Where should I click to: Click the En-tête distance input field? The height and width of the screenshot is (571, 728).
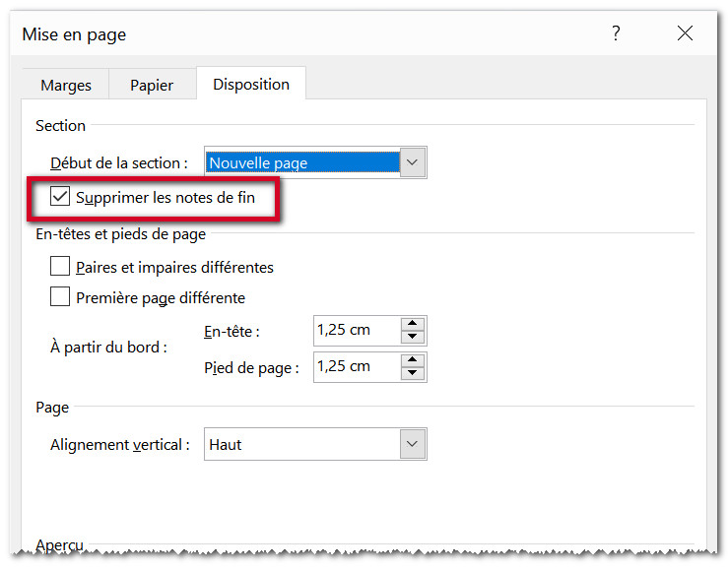coord(357,331)
